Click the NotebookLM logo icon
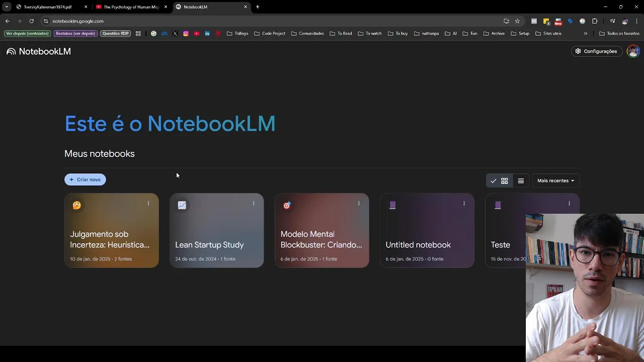 (11, 51)
